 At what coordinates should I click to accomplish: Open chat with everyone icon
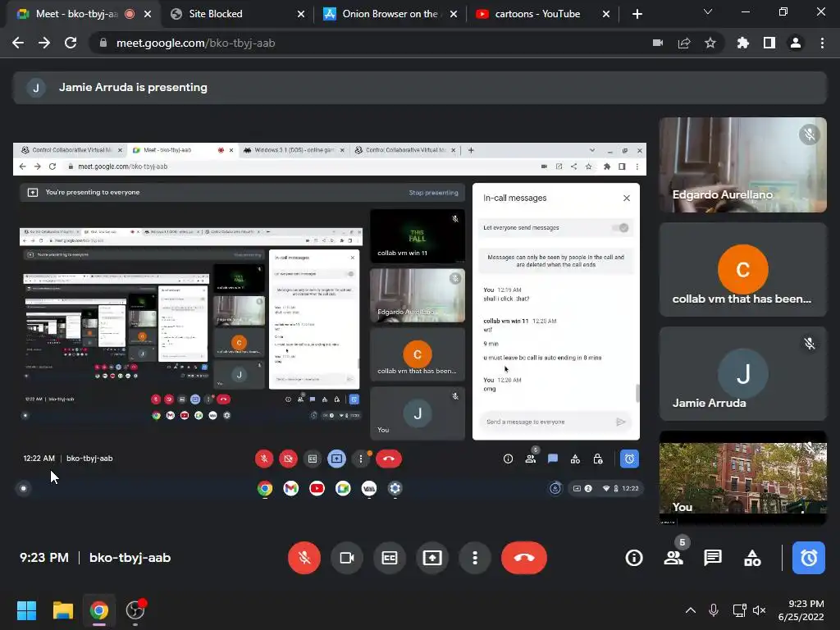click(713, 558)
